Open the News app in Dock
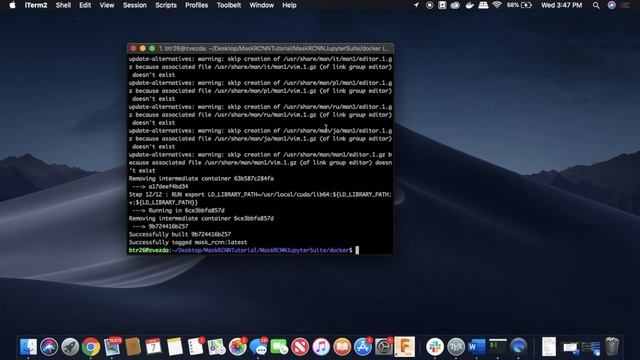The height and width of the screenshot is (360, 640). point(300,347)
